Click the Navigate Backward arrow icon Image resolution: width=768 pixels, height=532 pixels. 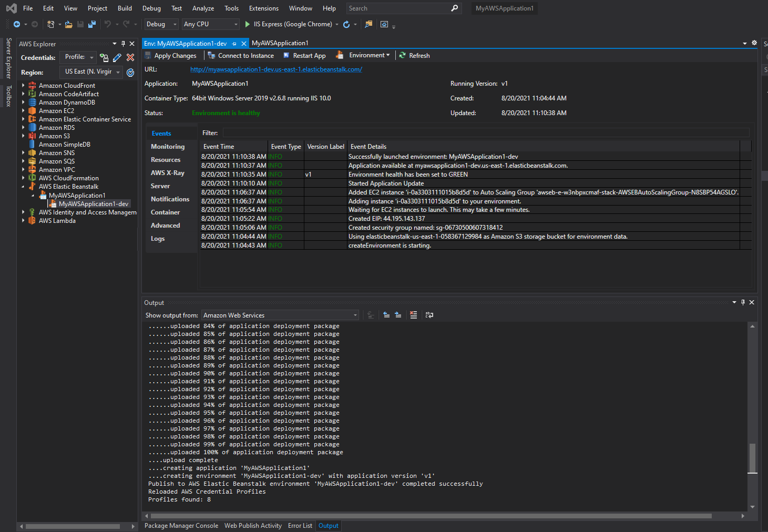click(x=17, y=24)
